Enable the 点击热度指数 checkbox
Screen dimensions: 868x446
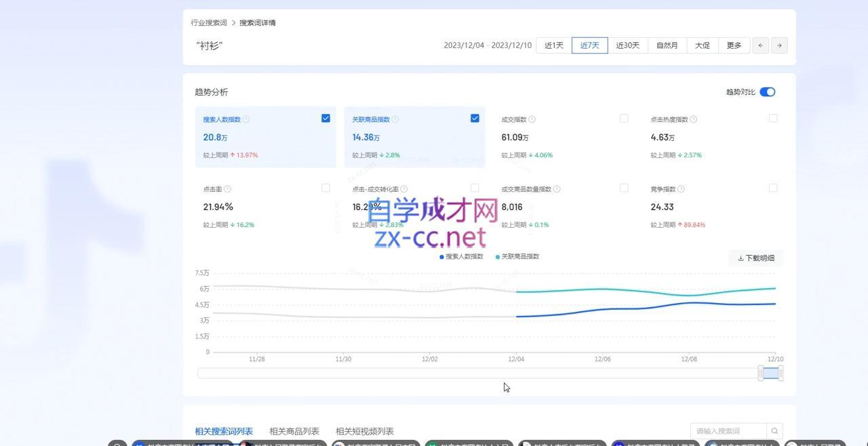coord(773,117)
